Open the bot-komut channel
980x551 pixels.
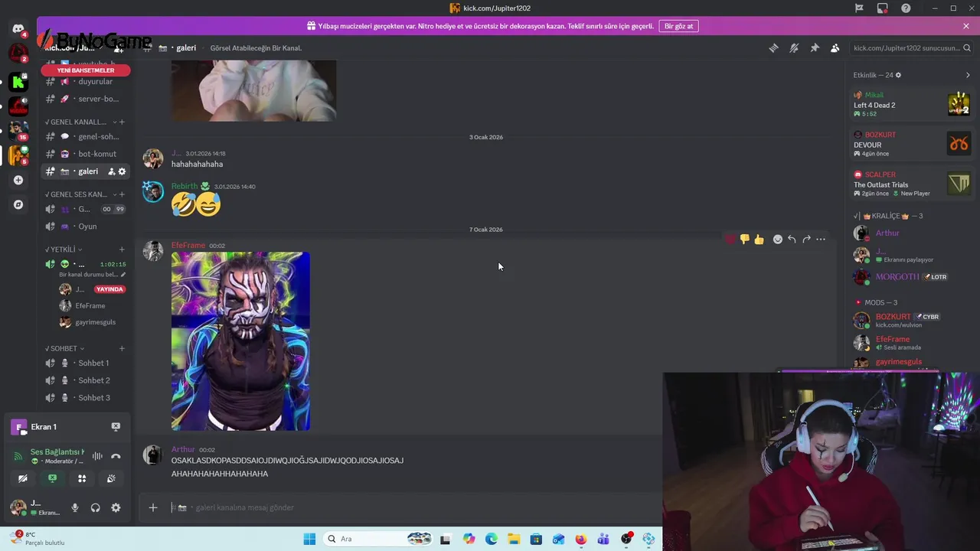tap(84, 154)
